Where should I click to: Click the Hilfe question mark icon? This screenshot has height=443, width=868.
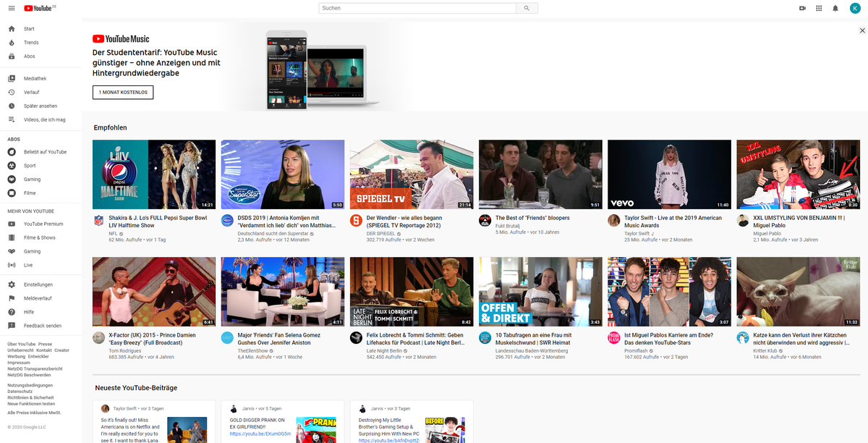pos(12,312)
